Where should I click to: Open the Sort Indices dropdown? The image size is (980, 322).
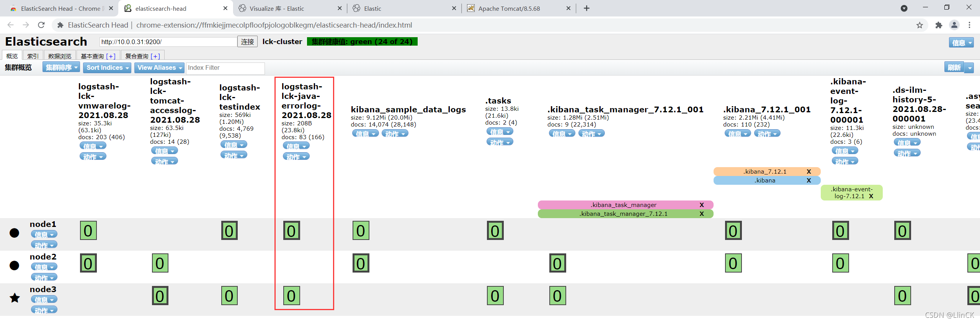(x=107, y=67)
